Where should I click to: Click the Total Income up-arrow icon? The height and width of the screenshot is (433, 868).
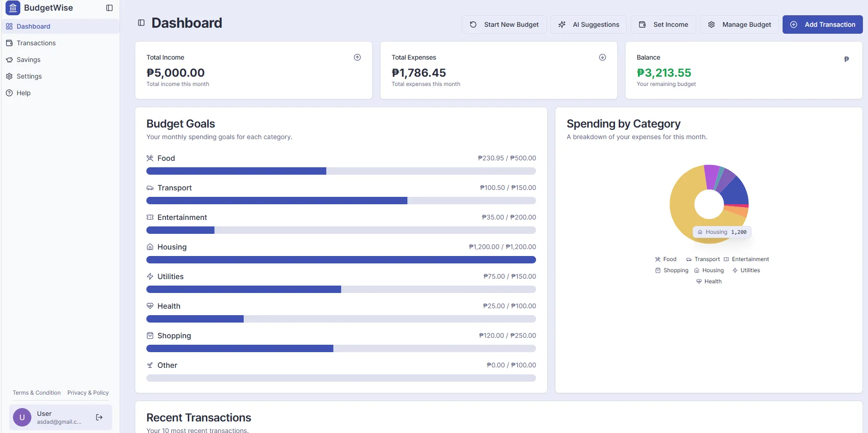click(x=357, y=57)
